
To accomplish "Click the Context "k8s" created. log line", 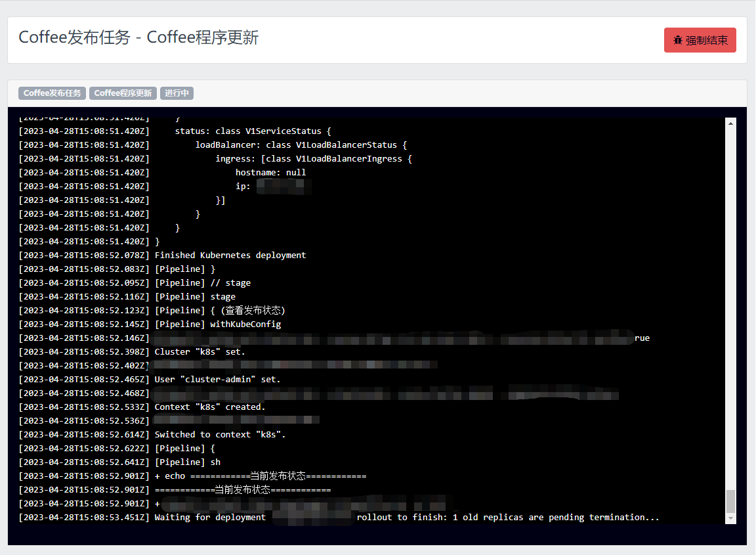I will click(x=210, y=407).
